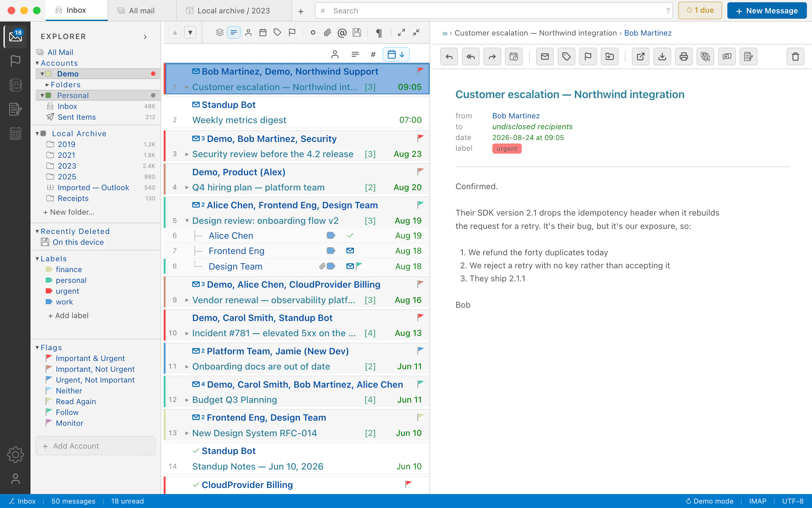Switch to the All mail tab
812x508 pixels.
tap(142, 10)
